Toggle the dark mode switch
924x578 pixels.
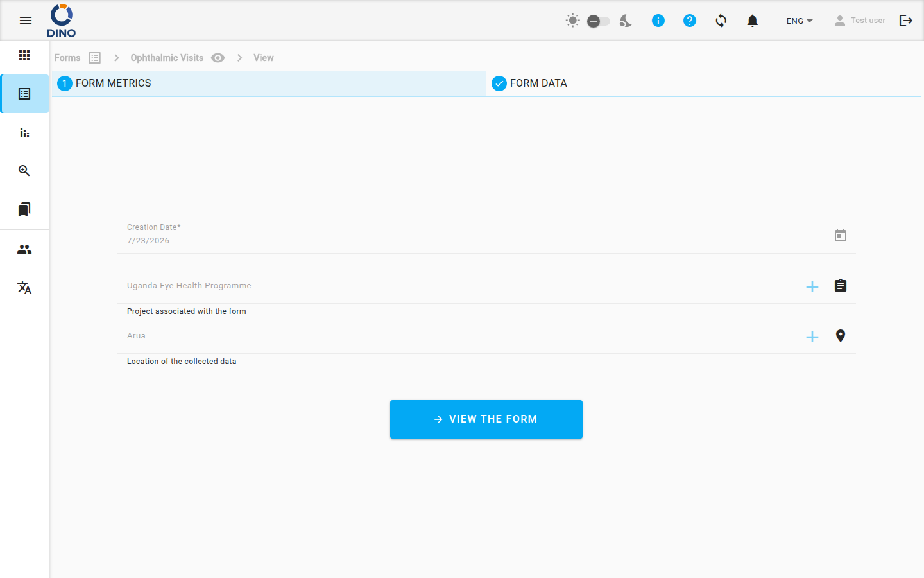(599, 21)
